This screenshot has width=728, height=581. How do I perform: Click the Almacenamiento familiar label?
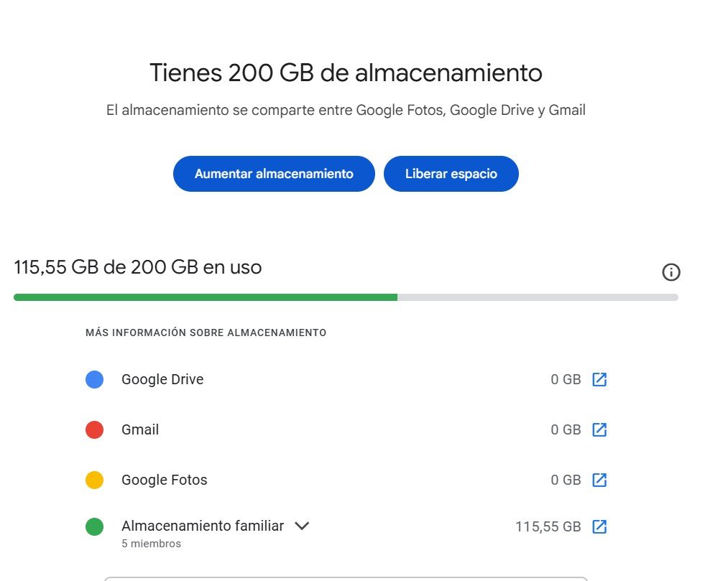(x=203, y=526)
